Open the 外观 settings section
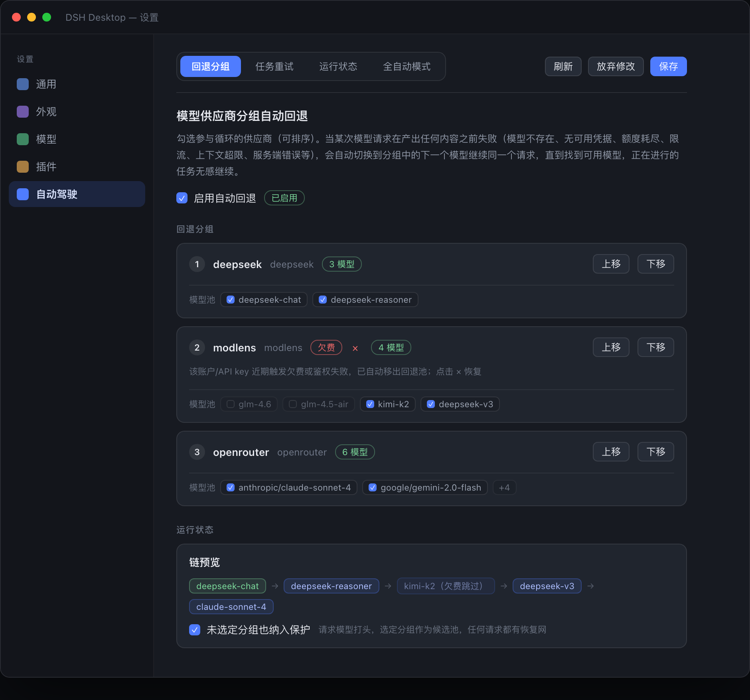Viewport: 750px width, 700px height. pos(77,112)
